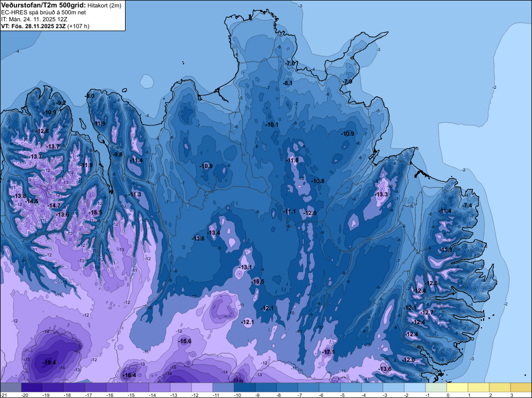Click the -11.3 temperature value
The width and height of the screenshot is (532, 398).
click(135, 194)
